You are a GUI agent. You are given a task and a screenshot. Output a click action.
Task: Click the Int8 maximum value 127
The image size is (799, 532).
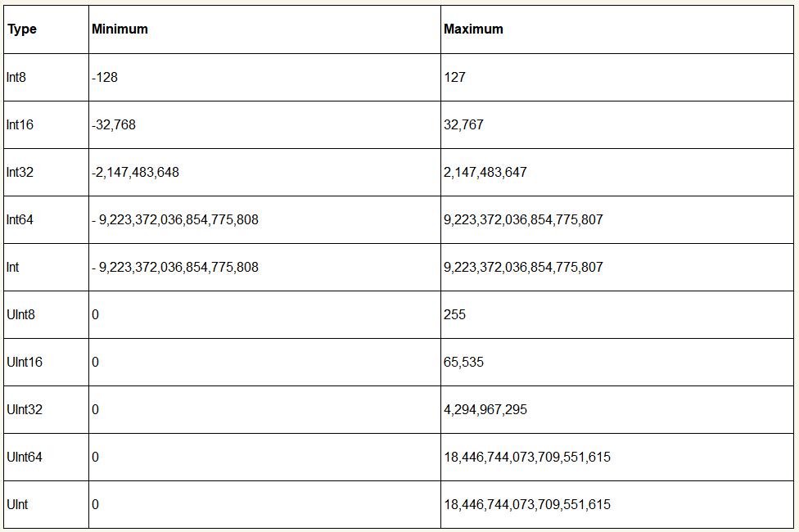pyautogui.click(x=454, y=77)
